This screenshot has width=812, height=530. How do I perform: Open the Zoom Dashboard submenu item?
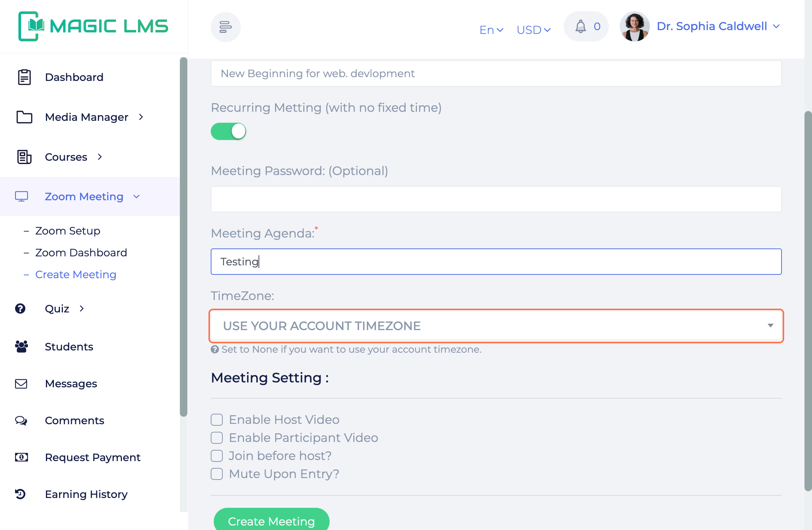point(81,253)
